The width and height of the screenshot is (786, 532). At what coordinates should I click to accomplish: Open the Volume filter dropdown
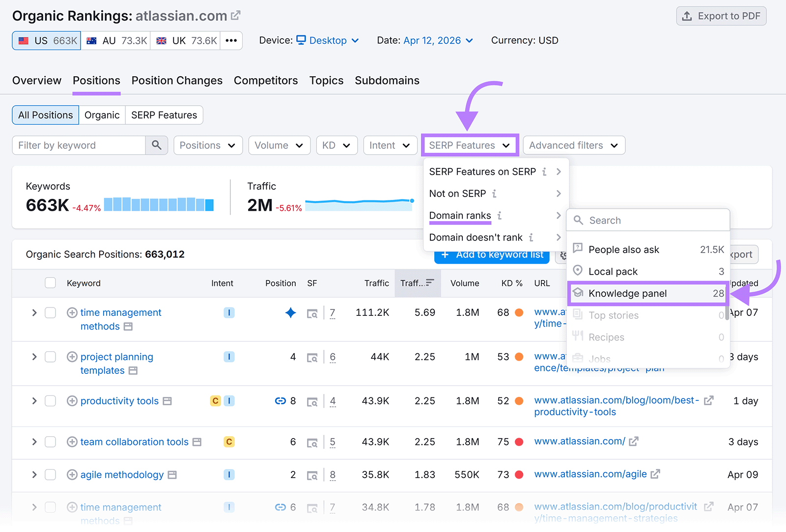tap(279, 145)
